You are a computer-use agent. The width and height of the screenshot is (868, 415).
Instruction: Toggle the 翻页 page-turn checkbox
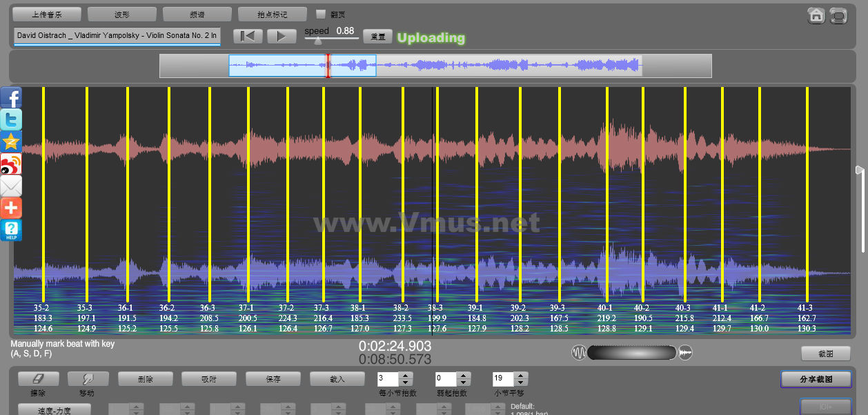[x=320, y=14]
